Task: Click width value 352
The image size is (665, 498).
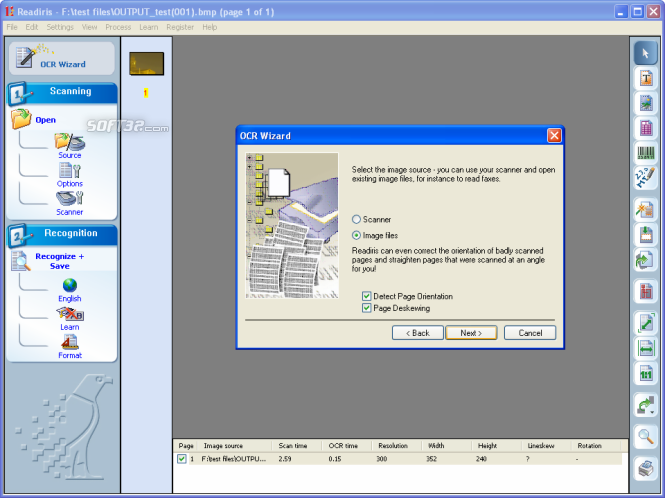Action: pos(432,459)
